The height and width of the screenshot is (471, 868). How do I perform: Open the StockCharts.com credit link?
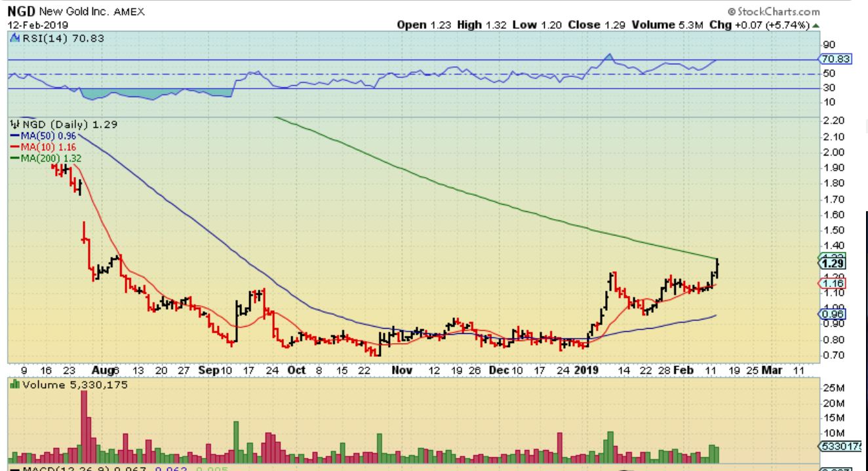(774, 12)
